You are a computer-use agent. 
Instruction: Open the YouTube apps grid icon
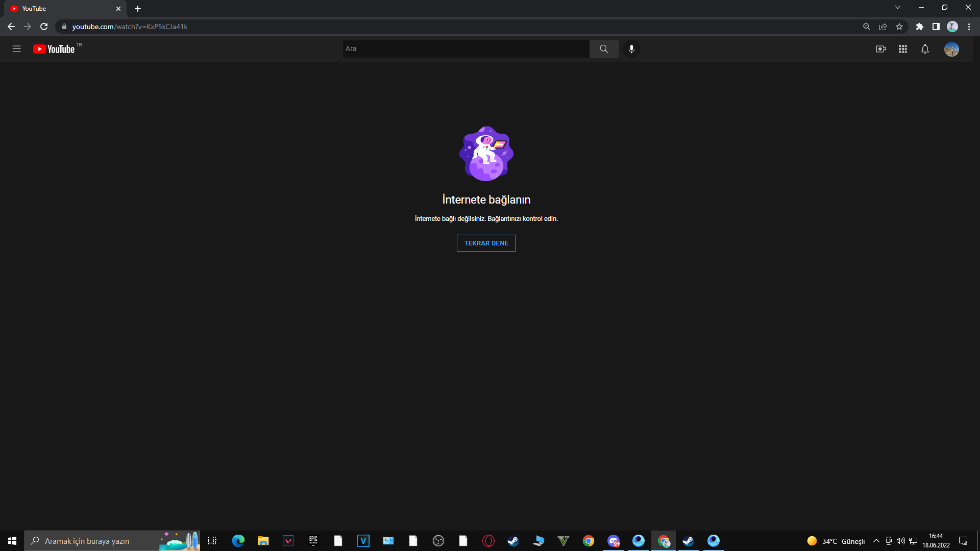click(903, 49)
